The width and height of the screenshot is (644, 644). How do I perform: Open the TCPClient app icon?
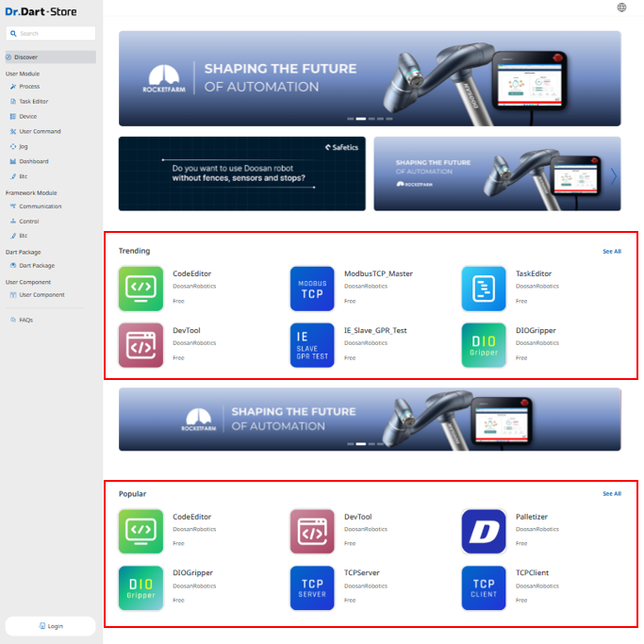click(x=484, y=587)
